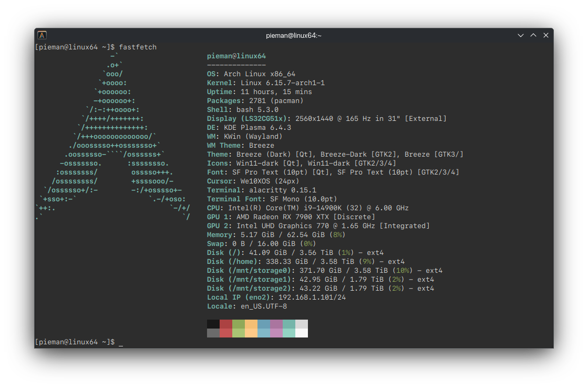The width and height of the screenshot is (588, 389).
Task: Click the dark red swatch in the top palette row
Action: click(226, 324)
